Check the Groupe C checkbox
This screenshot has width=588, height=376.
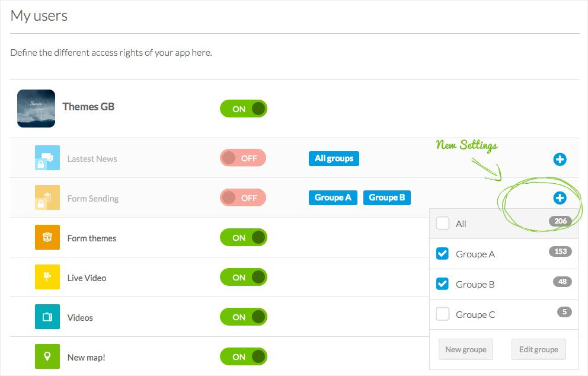click(x=443, y=314)
